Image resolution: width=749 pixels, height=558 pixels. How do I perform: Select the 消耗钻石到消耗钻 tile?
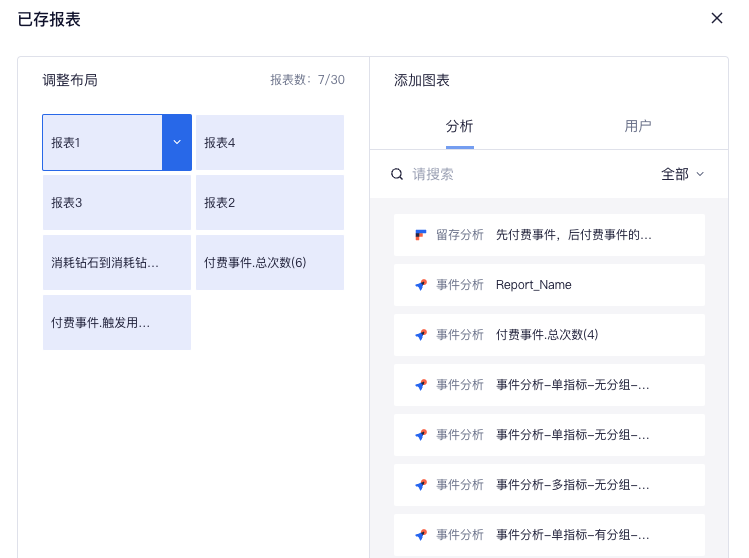pos(117,263)
